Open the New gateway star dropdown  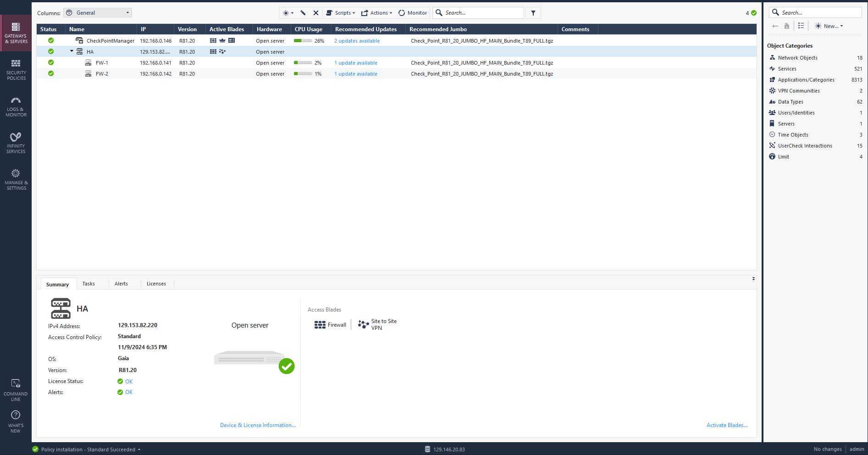click(288, 13)
